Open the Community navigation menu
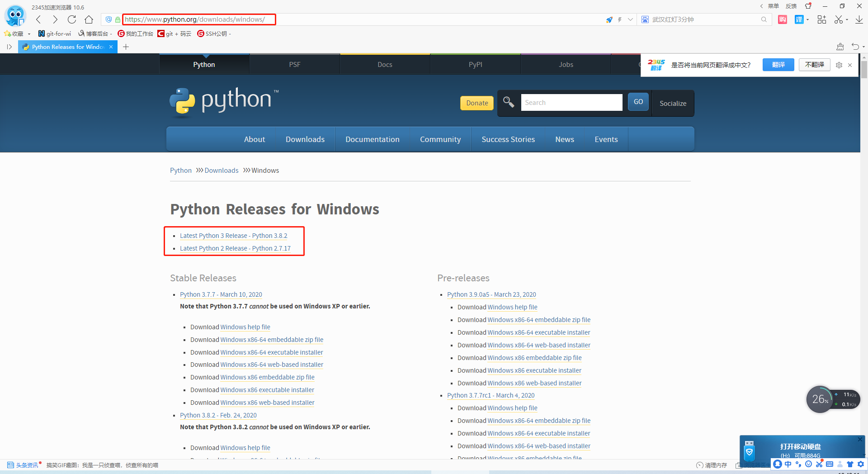Viewport: 868px width, 474px height. (x=440, y=139)
